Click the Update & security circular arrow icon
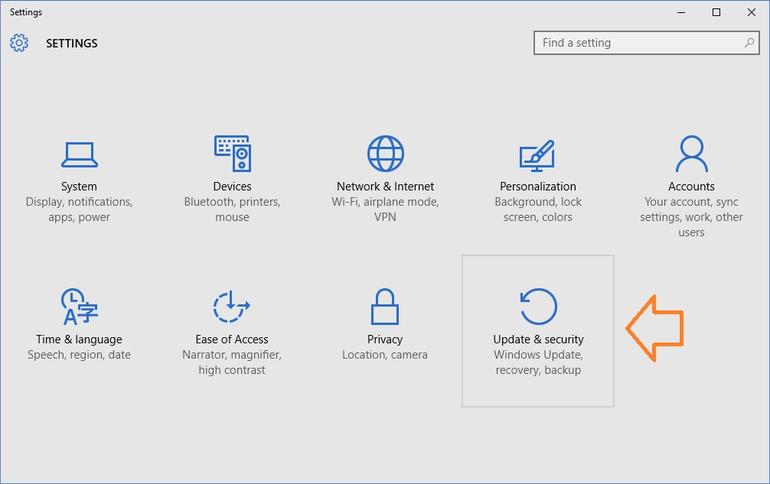This screenshot has height=484, width=770. tap(538, 307)
